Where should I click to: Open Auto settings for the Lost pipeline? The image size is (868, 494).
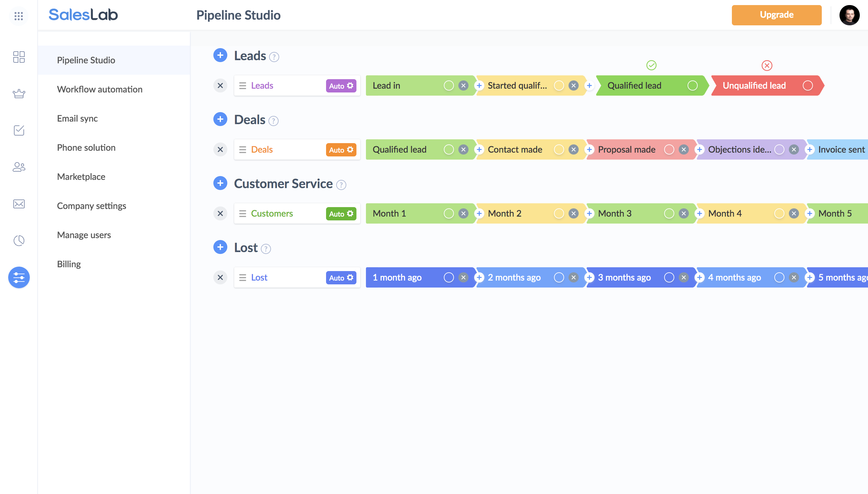[341, 277]
